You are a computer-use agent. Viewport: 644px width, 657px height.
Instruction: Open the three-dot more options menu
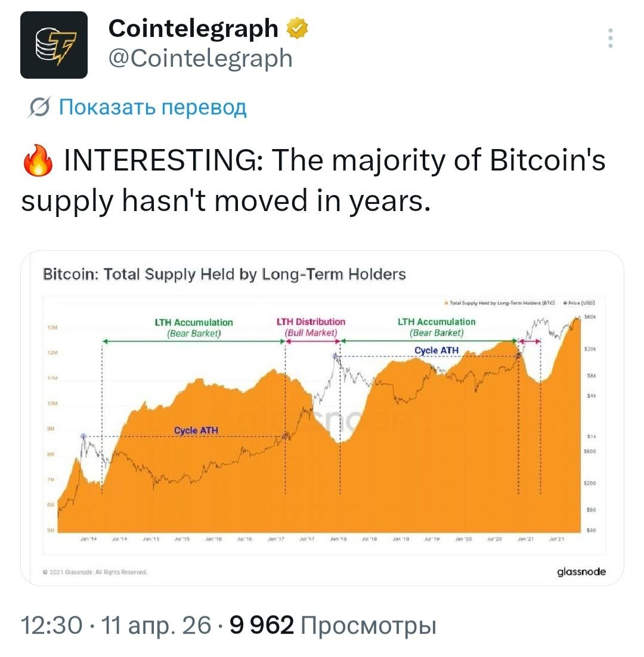click(610, 38)
